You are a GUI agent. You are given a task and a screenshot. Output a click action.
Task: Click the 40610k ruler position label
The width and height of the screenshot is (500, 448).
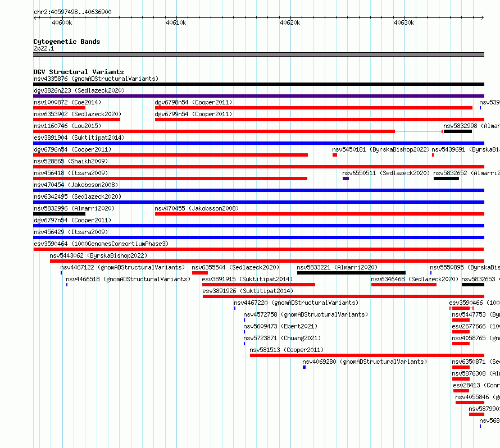point(176,22)
